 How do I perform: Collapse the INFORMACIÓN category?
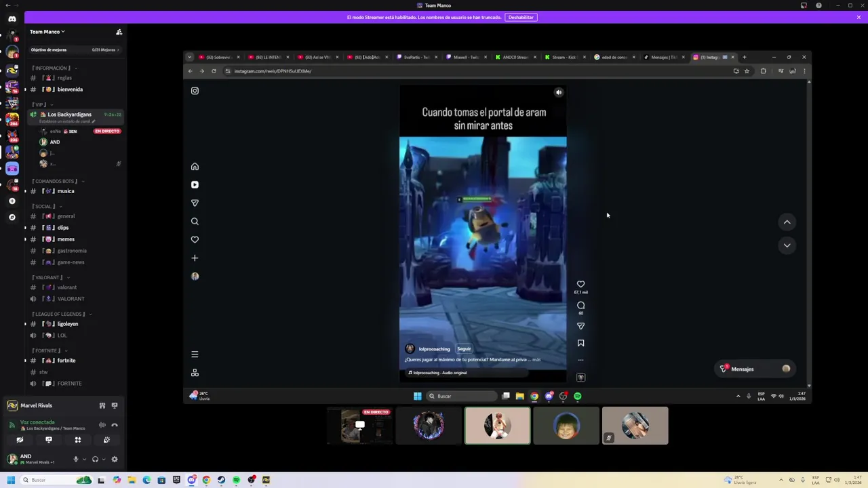pos(54,68)
